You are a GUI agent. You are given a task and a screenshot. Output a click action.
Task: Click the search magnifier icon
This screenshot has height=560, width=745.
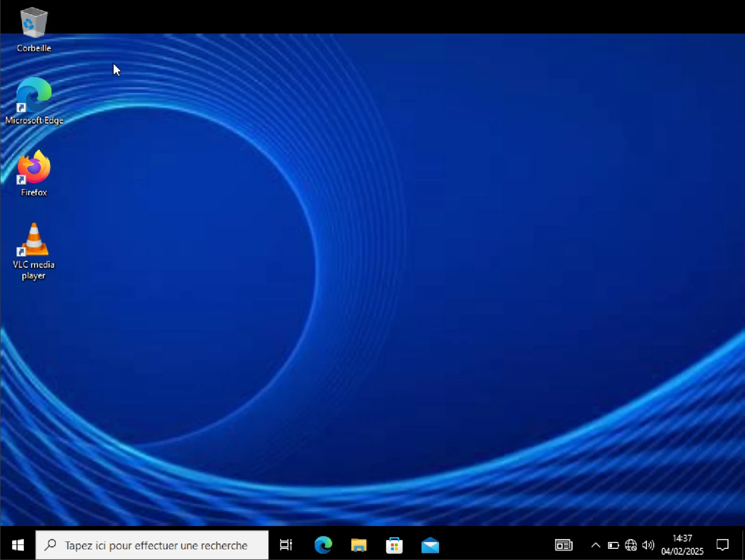tap(51, 545)
